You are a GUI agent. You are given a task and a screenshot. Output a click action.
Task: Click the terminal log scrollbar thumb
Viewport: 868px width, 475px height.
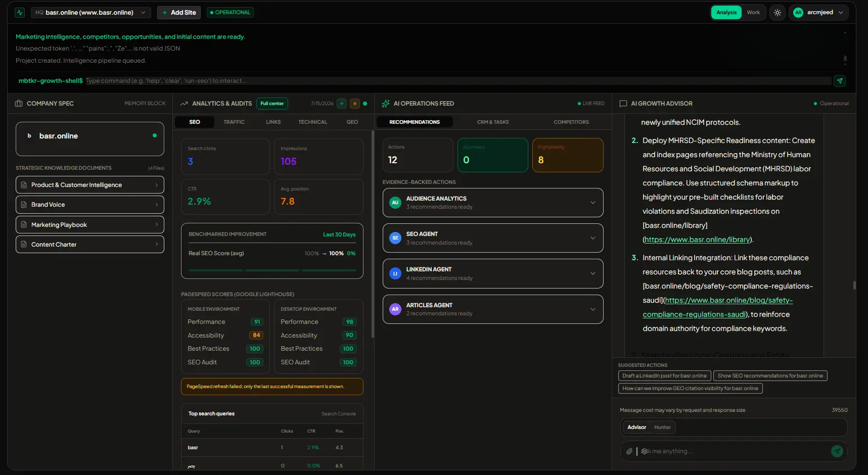tap(845, 60)
